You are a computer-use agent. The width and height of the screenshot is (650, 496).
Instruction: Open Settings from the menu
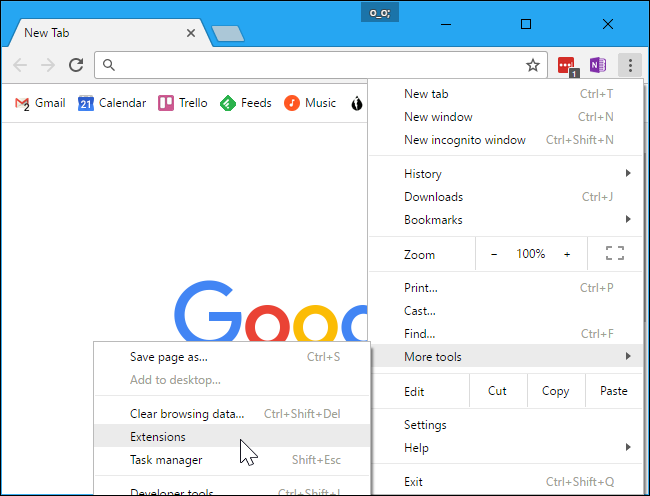pyautogui.click(x=506, y=425)
